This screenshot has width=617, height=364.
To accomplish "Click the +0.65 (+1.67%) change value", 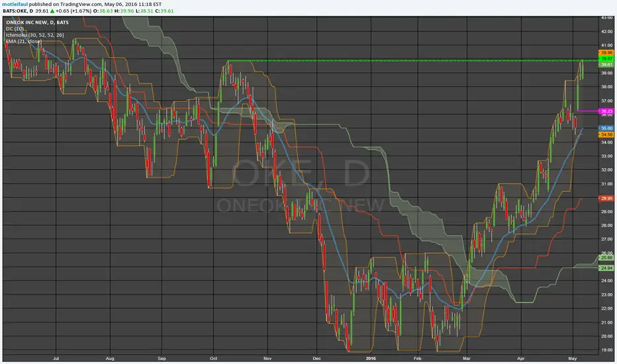I will point(73,11).
